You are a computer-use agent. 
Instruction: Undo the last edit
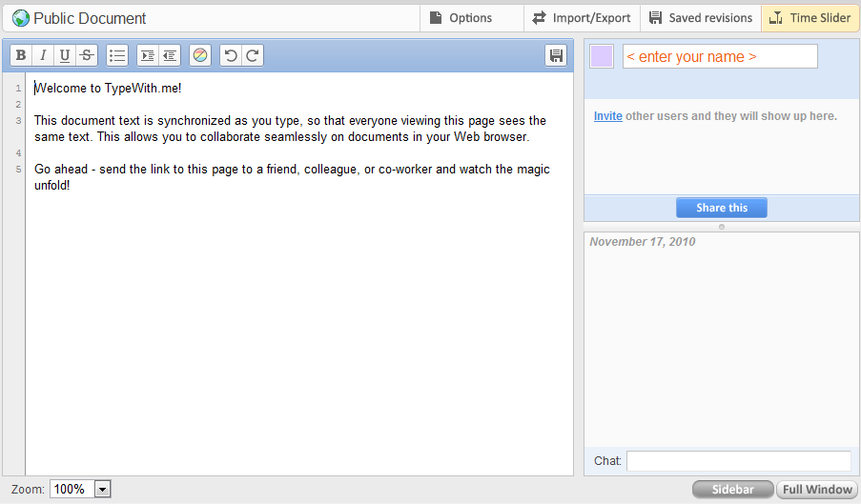231,55
